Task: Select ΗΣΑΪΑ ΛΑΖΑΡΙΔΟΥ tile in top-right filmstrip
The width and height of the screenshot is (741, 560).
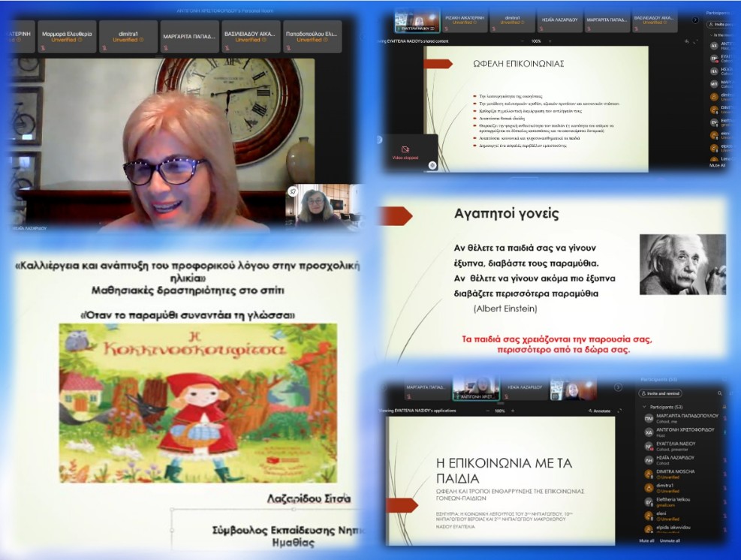Action: (560, 22)
